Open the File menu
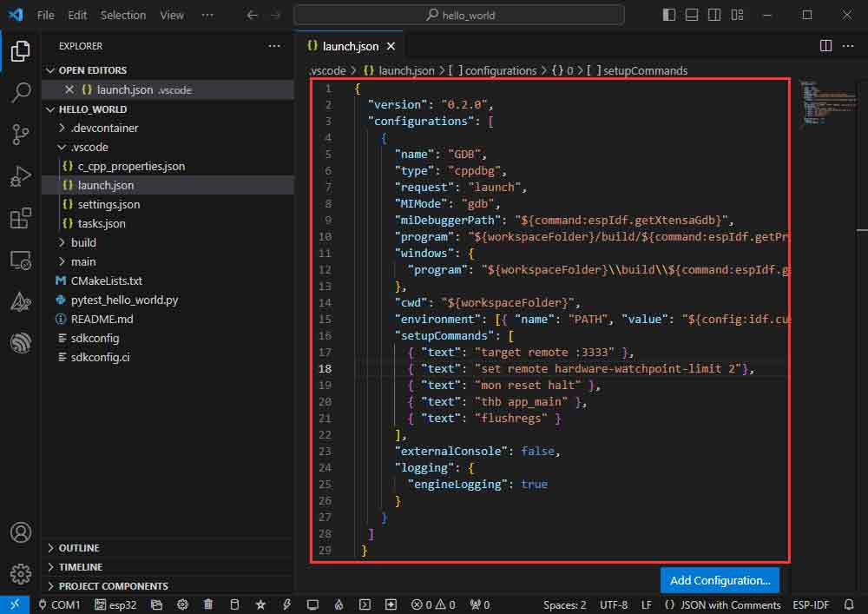Image resolution: width=868 pixels, height=614 pixels. pyautogui.click(x=45, y=15)
